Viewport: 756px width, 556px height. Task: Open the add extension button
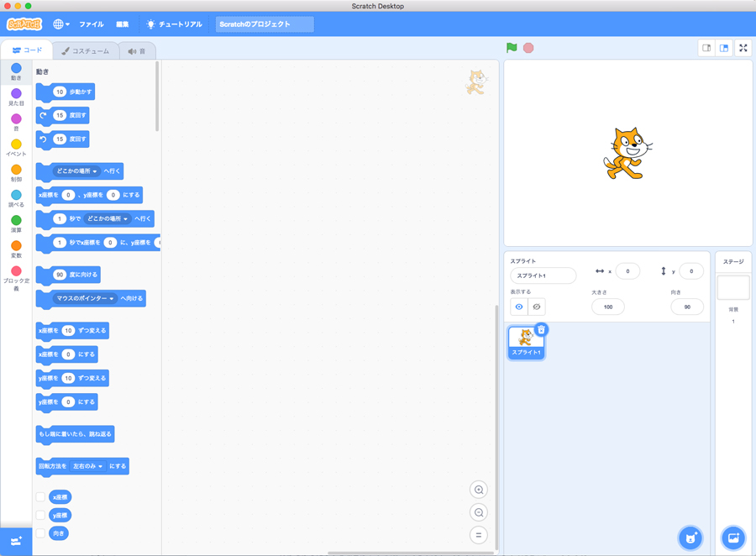(16, 541)
